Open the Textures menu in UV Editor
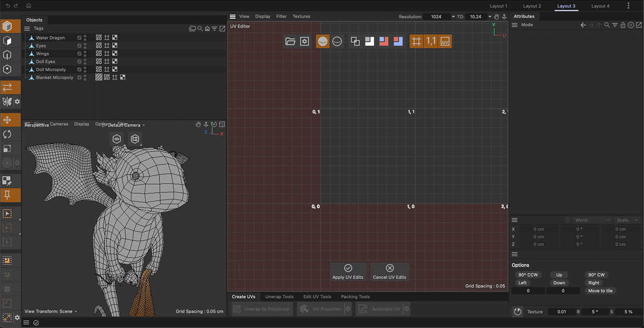Image resolution: width=644 pixels, height=328 pixels. tap(302, 17)
